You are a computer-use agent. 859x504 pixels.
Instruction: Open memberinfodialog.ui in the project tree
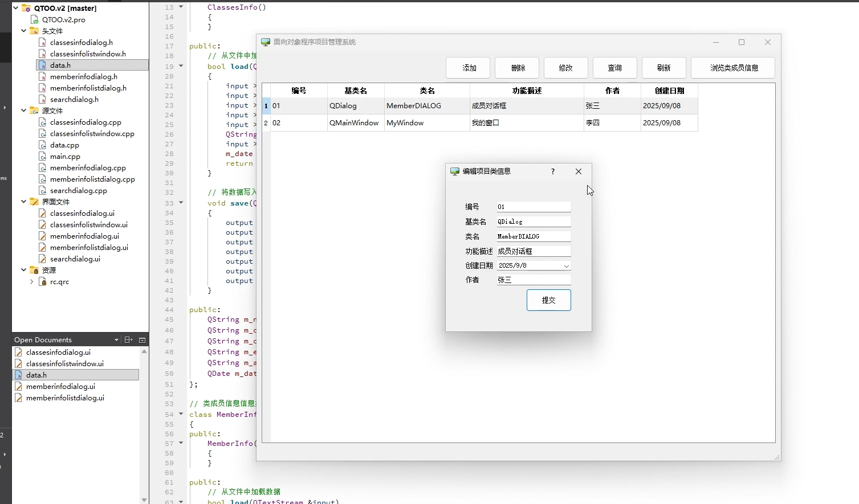84,236
